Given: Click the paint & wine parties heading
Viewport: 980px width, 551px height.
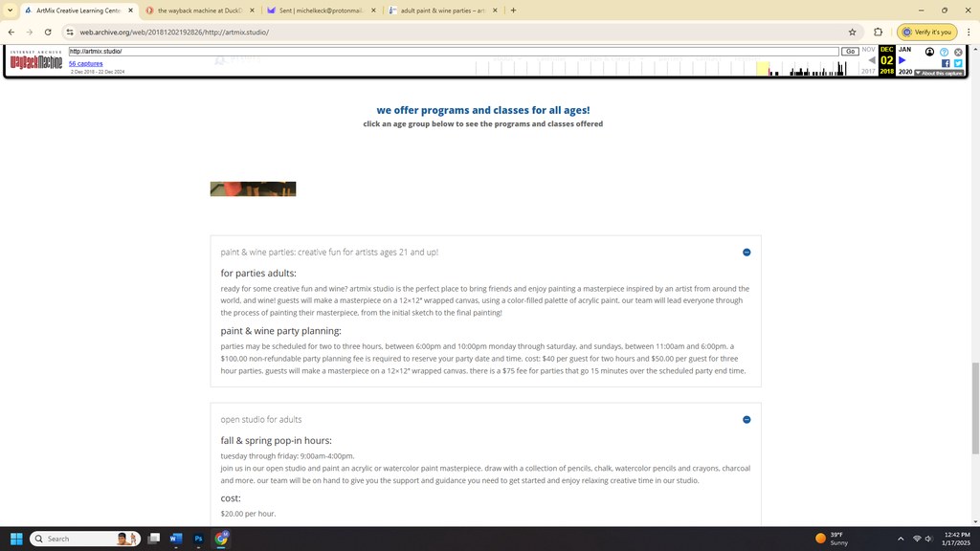Looking at the screenshot, I should [329, 253].
